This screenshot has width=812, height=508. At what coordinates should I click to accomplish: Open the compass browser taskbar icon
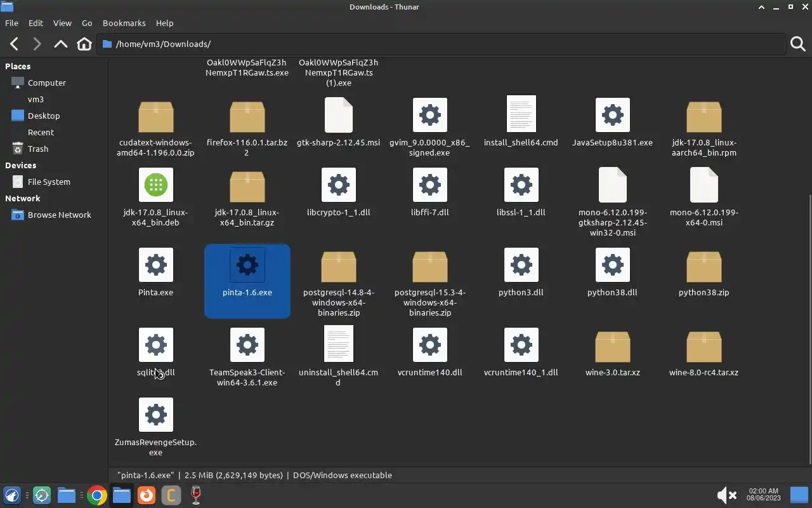pyautogui.click(x=42, y=495)
